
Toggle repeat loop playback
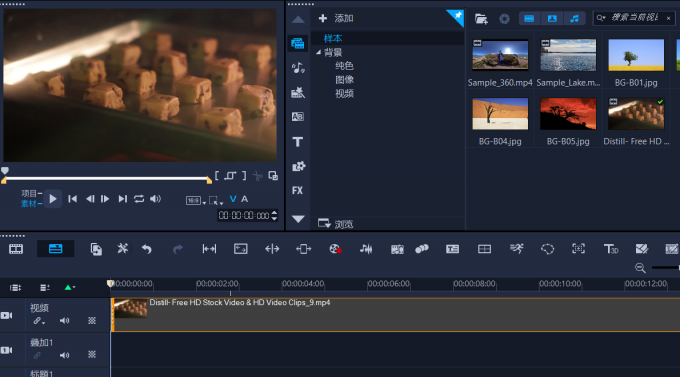tap(139, 199)
